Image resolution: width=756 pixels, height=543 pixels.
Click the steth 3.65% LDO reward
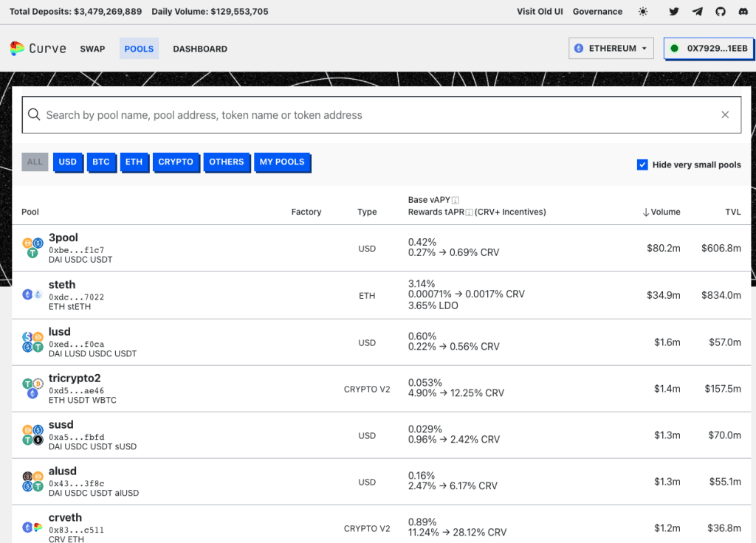pos(433,305)
